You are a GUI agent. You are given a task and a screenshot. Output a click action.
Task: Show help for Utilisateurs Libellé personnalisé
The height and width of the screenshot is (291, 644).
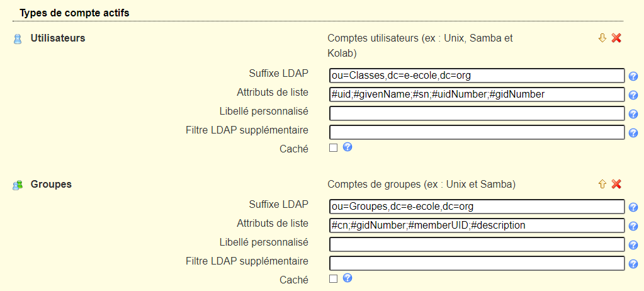coord(634,114)
